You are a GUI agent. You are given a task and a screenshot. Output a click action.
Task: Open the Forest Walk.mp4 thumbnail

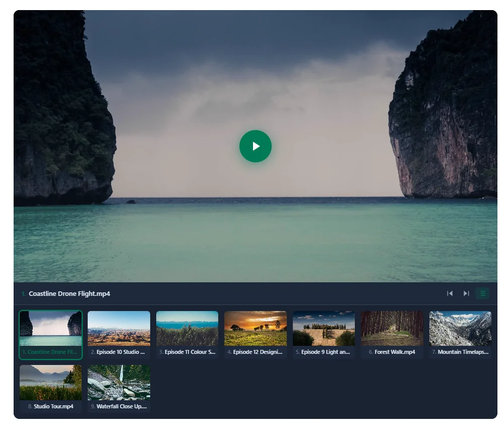[x=392, y=334]
